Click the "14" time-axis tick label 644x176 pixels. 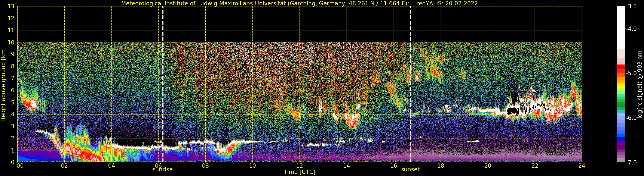point(347,166)
